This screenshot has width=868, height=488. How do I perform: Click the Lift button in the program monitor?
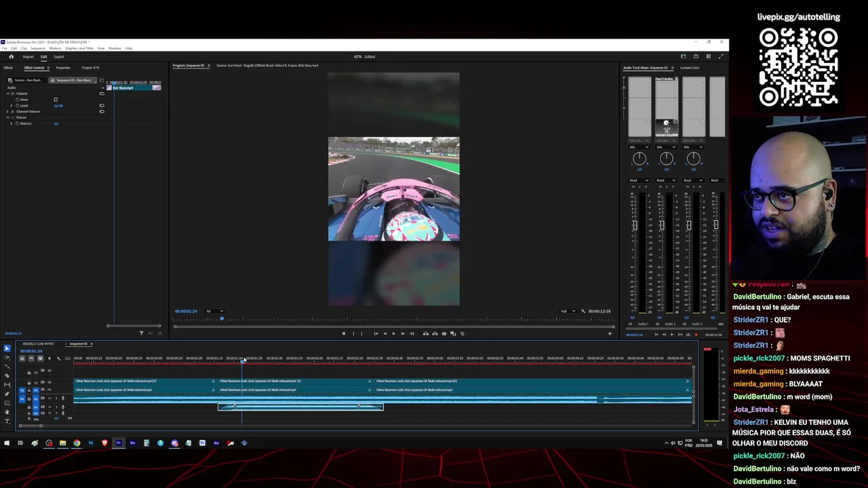point(426,333)
